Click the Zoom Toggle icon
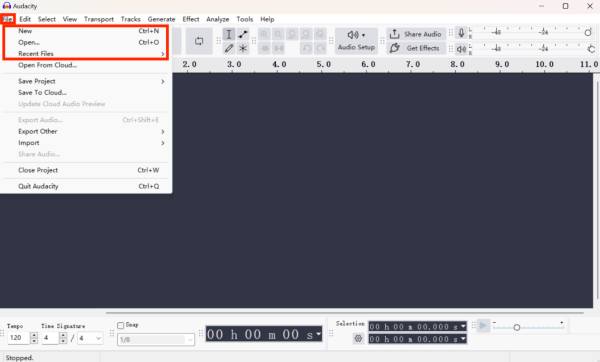This screenshot has height=362, width=600. (320, 34)
